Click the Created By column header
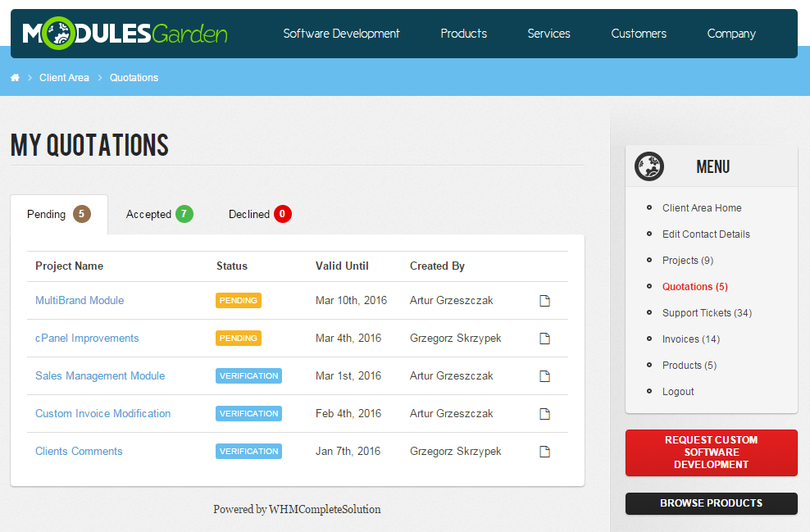810x532 pixels. (437, 266)
